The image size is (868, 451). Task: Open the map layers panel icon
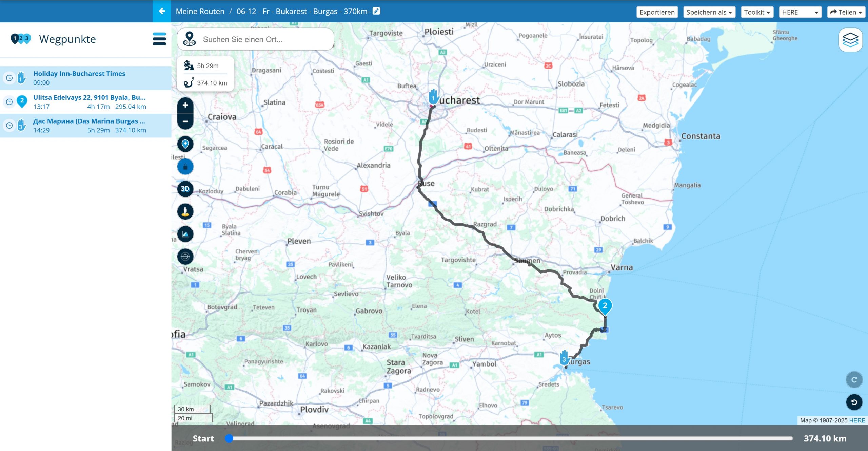850,40
